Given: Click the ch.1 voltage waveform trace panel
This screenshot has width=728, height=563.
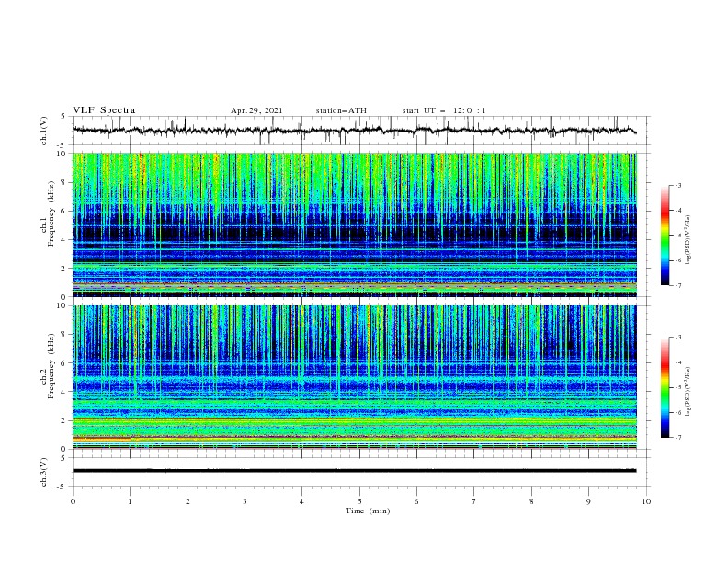Looking at the screenshot, I should (x=361, y=131).
